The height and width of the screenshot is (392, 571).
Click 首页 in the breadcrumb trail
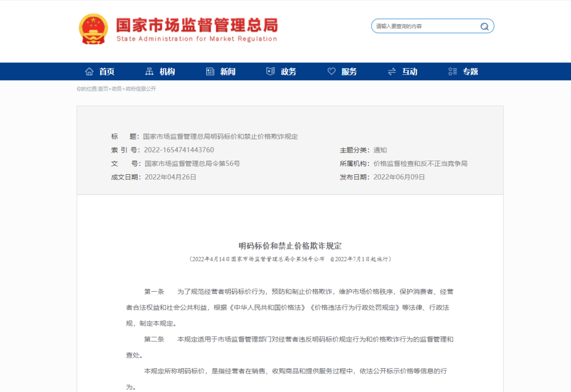102,89
